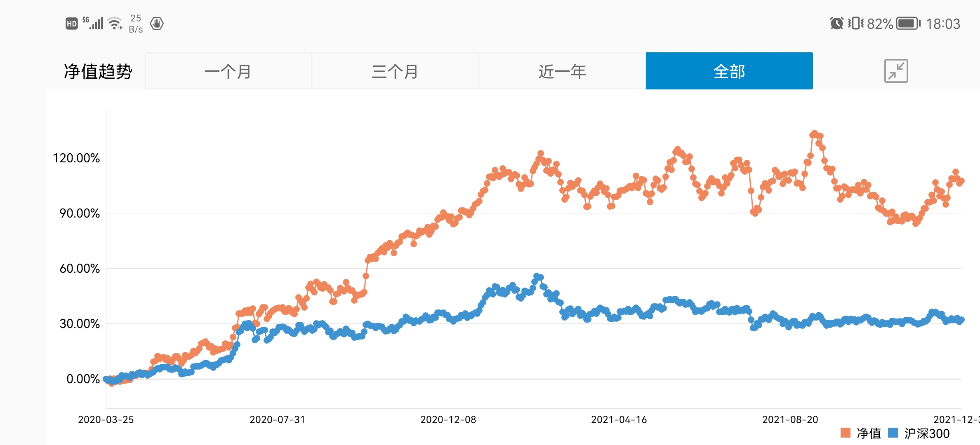Select the 近一年 time range tab
Image resolution: width=980 pixels, height=445 pixels.
[562, 71]
